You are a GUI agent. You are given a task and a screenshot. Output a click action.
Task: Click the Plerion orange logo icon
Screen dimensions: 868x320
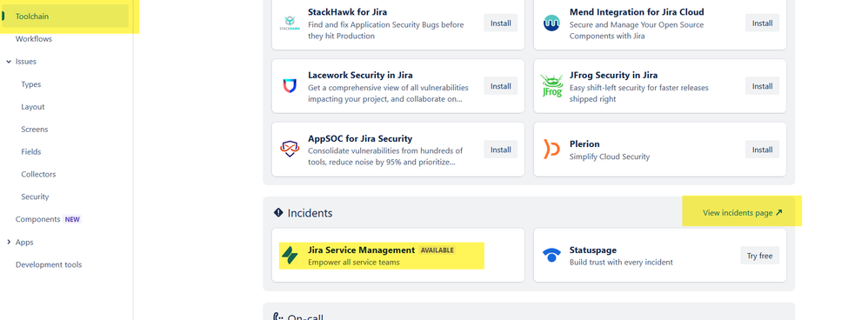(551, 150)
